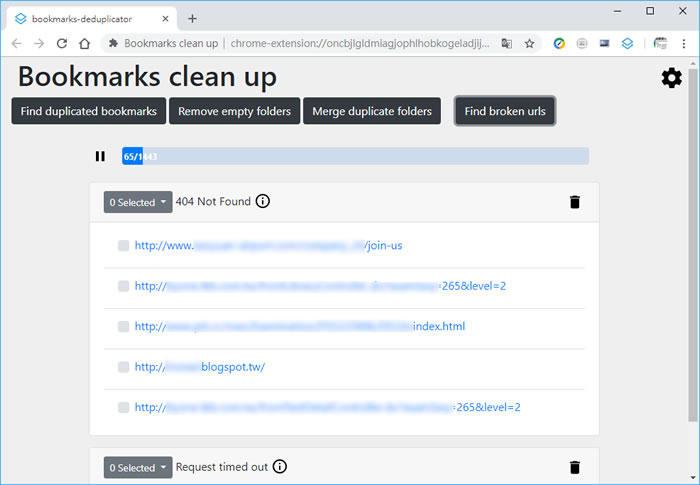The height and width of the screenshot is (485, 700).
Task: Close the bookmarks-deduplicator tab
Action: coord(165,19)
